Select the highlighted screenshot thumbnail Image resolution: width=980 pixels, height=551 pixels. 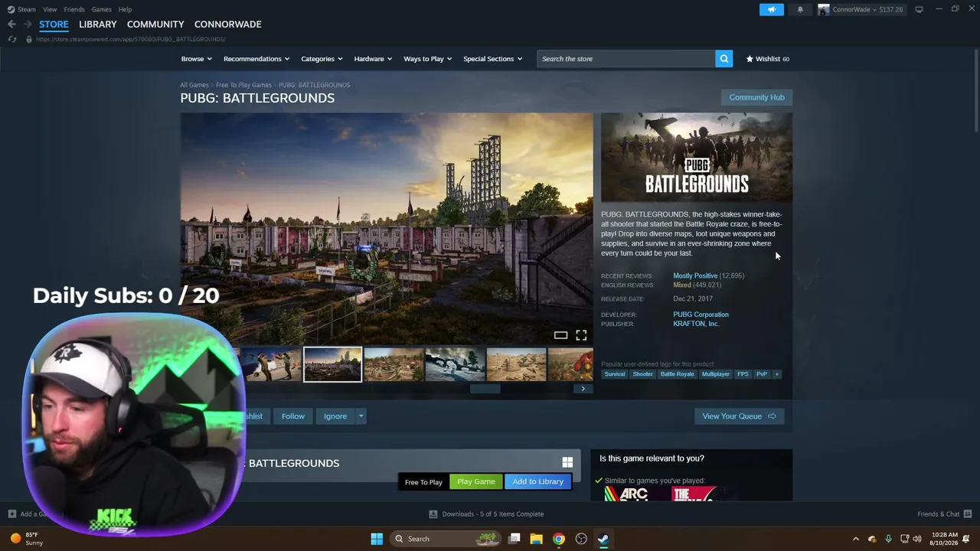tap(332, 364)
